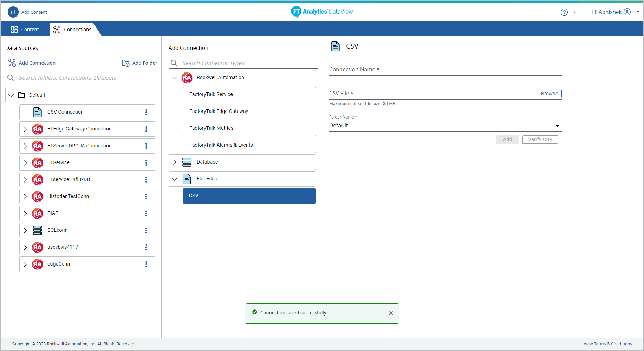Click the CSV File input field
This screenshot has width=644, height=351.
432,94
